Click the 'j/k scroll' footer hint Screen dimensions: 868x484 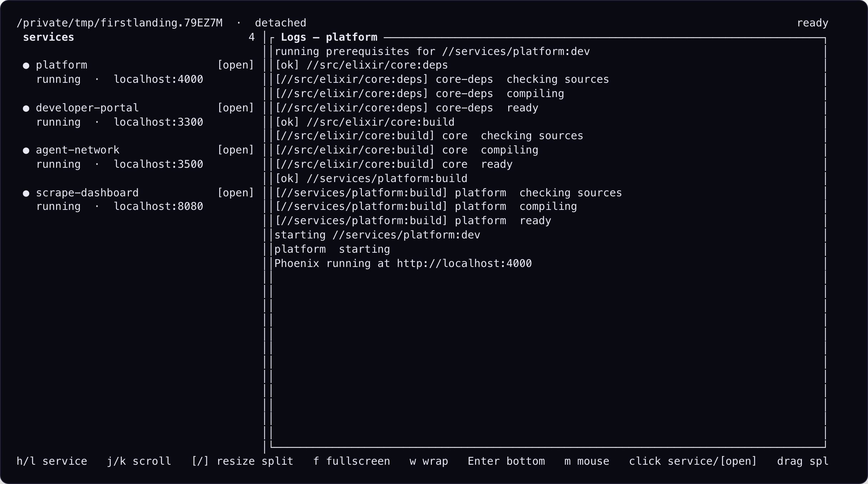coord(139,461)
